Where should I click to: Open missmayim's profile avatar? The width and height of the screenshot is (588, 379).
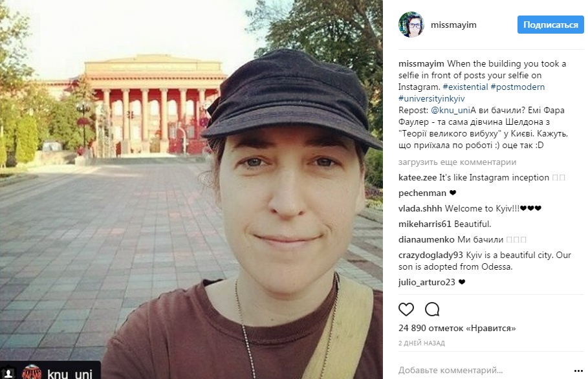tap(411, 25)
